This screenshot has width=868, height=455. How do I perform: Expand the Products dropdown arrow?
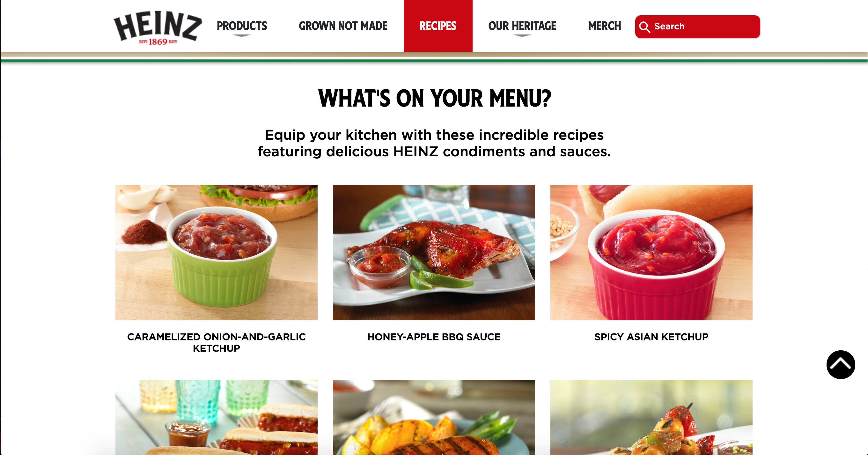pos(242,36)
